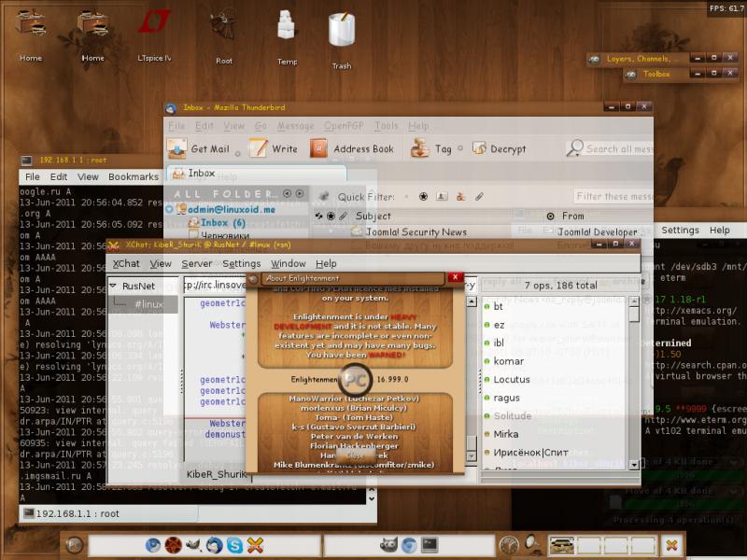747x560 pixels.
Task: Collapse the RusNet server tree in XChat
Action: pyautogui.click(x=113, y=286)
